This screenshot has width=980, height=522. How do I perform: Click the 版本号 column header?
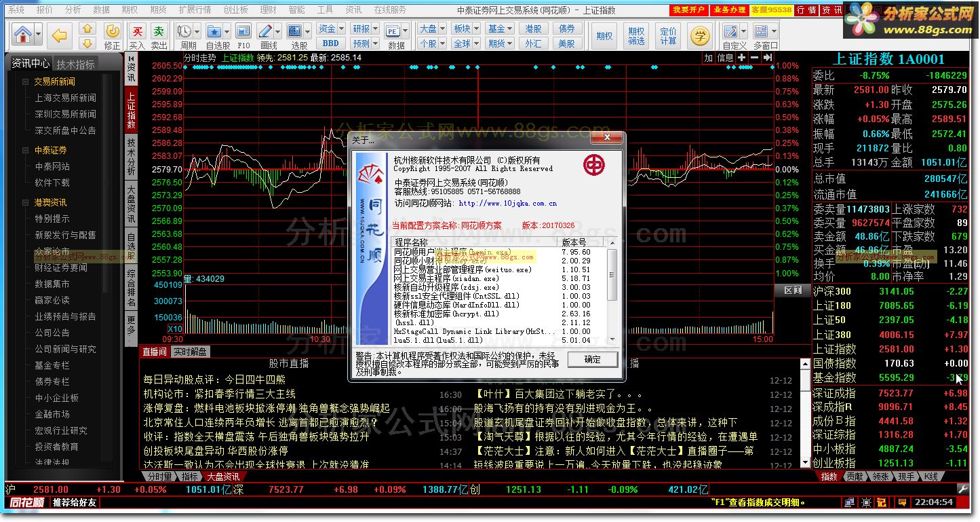(581, 242)
